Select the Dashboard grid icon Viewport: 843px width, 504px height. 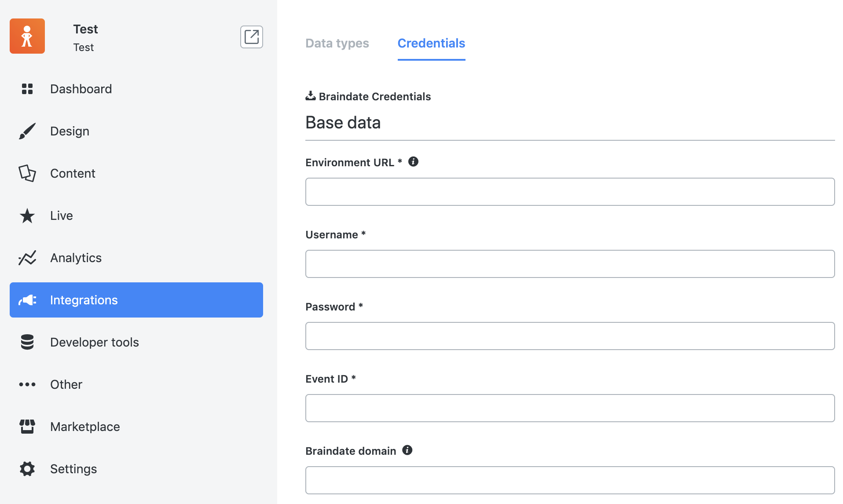point(27,89)
